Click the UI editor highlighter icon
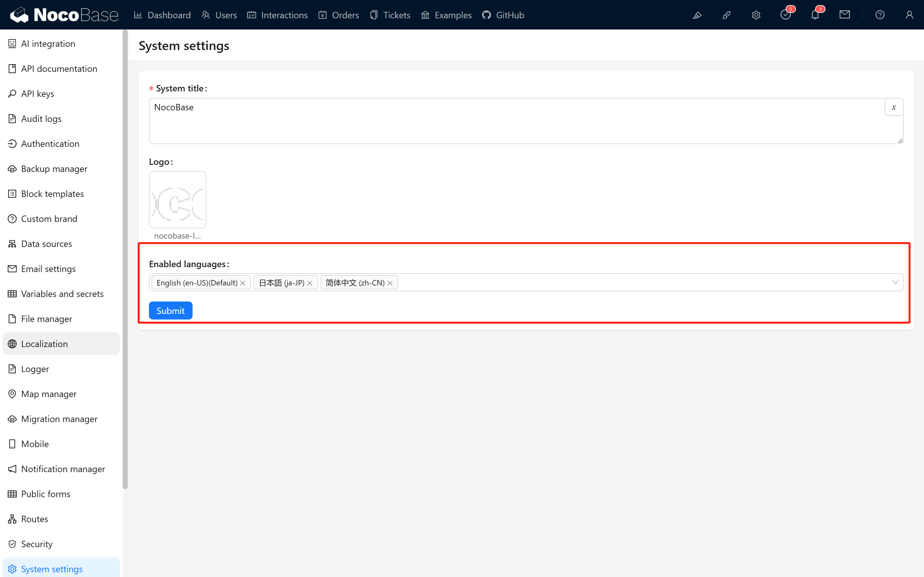The width and height of the screenshot is (924, 577). (697, 15)
